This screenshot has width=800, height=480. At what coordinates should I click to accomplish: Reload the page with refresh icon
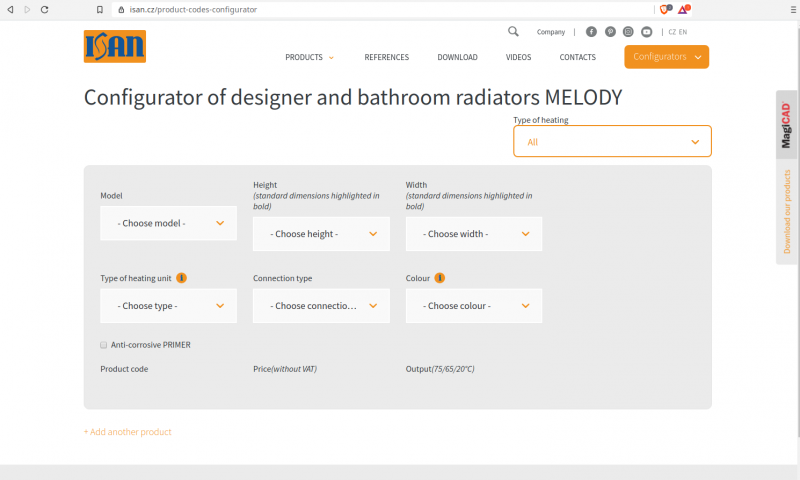[x=44, y=10]
